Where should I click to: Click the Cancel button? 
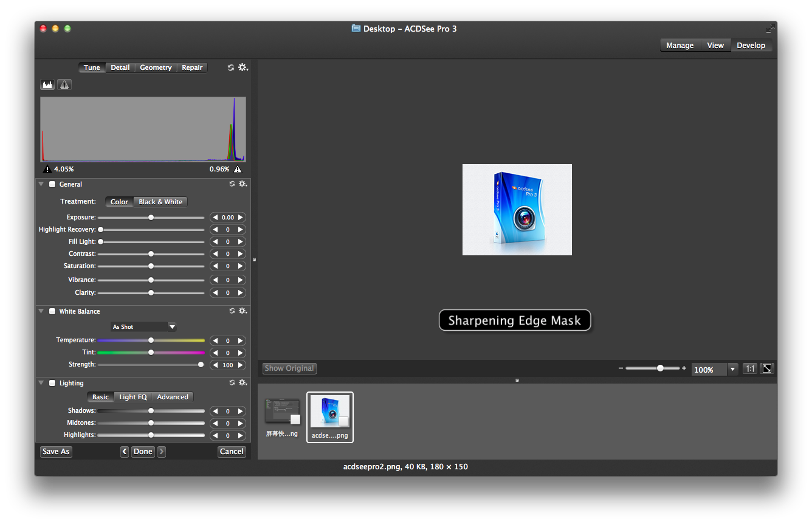tap(232, 452)
